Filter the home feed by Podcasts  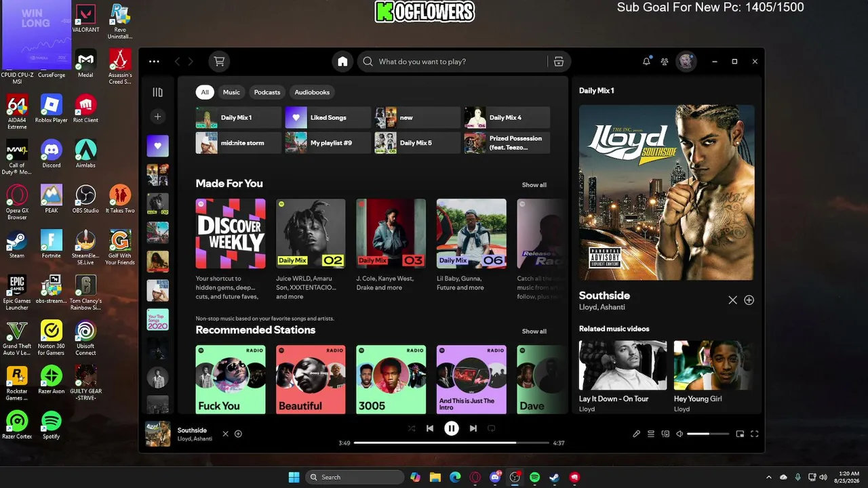pos(267,92)
